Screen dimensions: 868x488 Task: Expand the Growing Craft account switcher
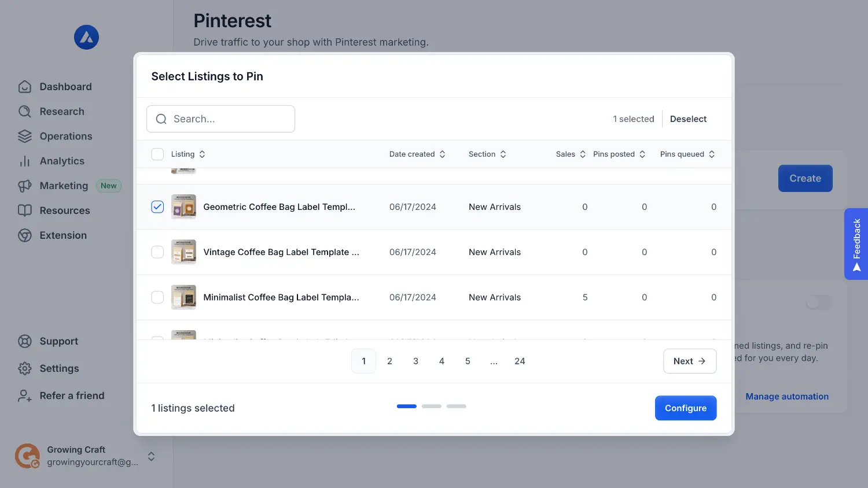pyautogui.click(x=151, y=456)
